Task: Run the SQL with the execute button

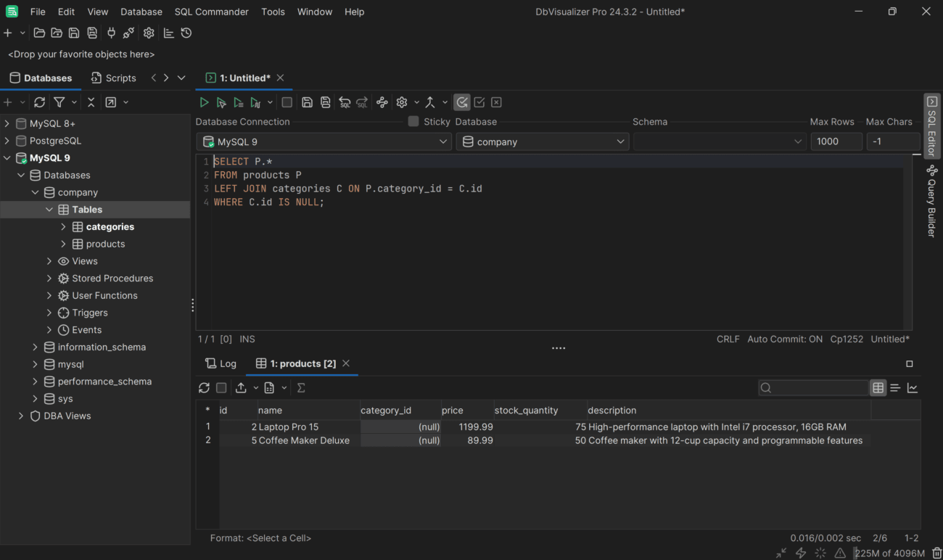Action: coord(204,102)
